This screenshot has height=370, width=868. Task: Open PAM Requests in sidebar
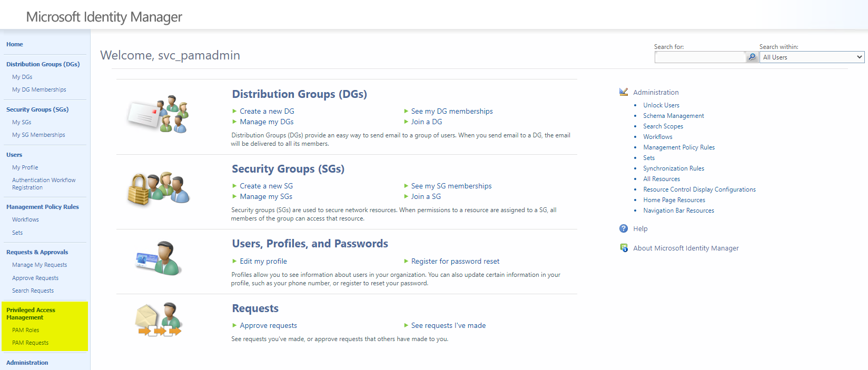click(31, 343)
